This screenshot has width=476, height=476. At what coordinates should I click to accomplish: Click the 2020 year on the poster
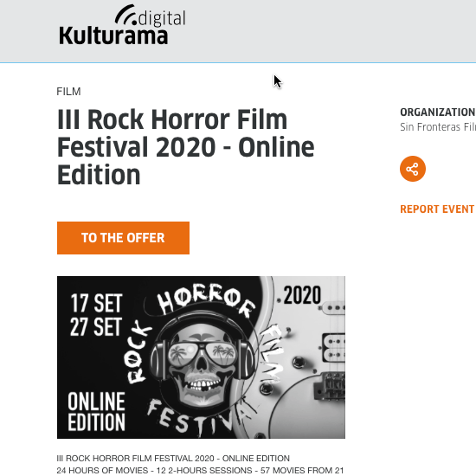pos(302,295)
